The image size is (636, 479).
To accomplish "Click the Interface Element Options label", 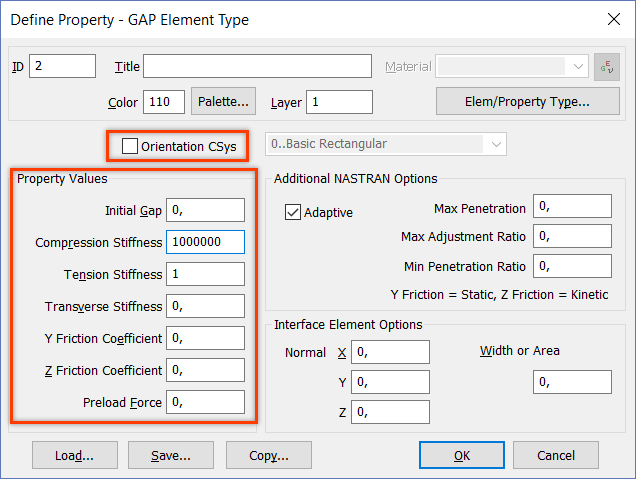I will 348,324.
